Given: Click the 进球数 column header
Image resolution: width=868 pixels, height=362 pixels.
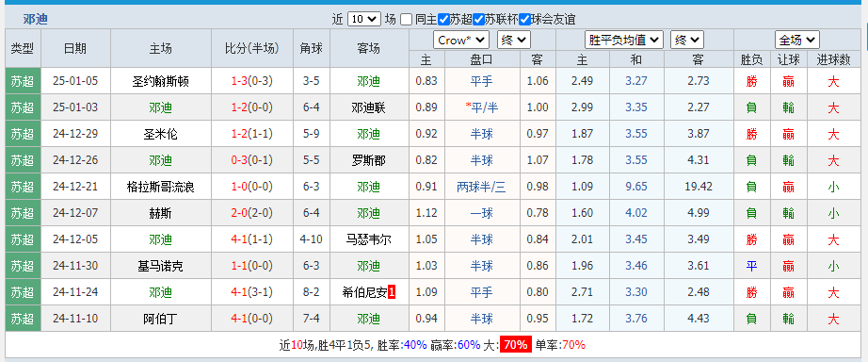Looking at the screenshot, I should [x=834, y=60].
